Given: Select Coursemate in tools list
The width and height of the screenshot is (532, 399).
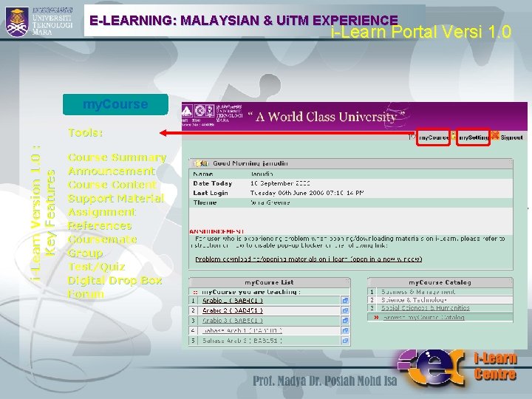Looking at the screenshot, I should tap(102, 239).
